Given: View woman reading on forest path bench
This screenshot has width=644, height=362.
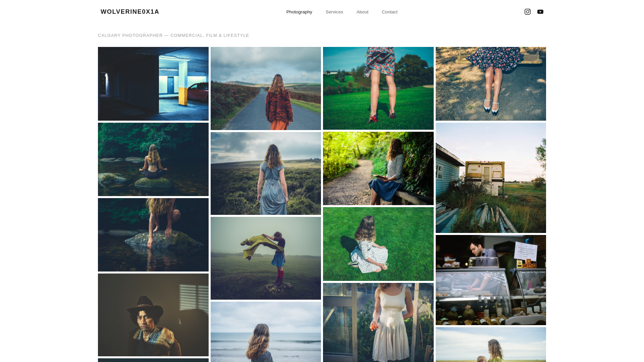Looking at the screenshot, I should coord(378,168).
